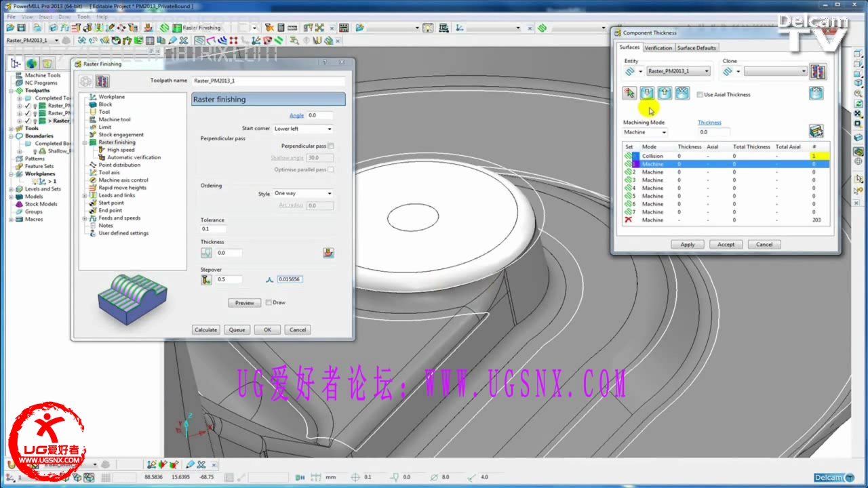Toggle the Perpendicular pass checkbox
Image resolution: width=868 pixels, height=488 pixels.
[330, 146]
